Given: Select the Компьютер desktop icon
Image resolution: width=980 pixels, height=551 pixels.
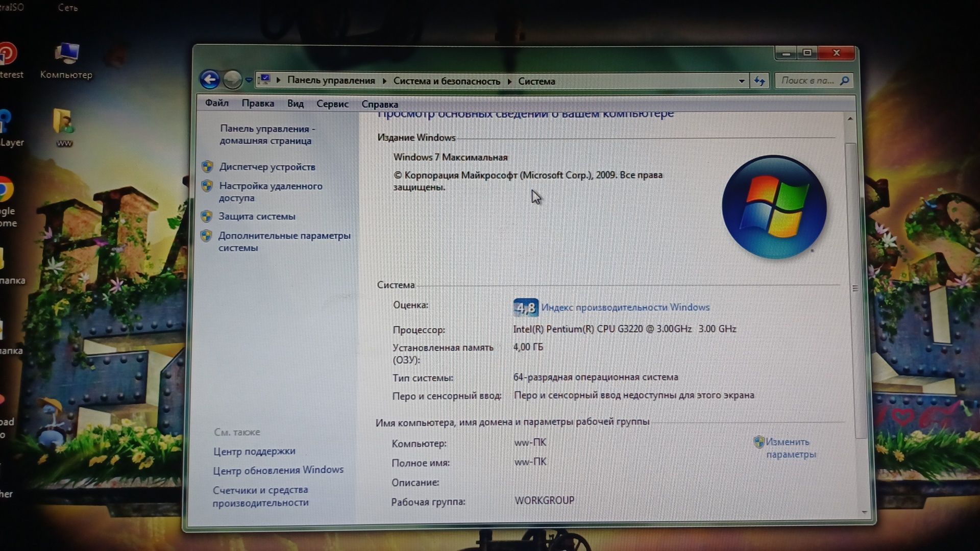Looking at the screenshot, I should (x=66, y=61).
